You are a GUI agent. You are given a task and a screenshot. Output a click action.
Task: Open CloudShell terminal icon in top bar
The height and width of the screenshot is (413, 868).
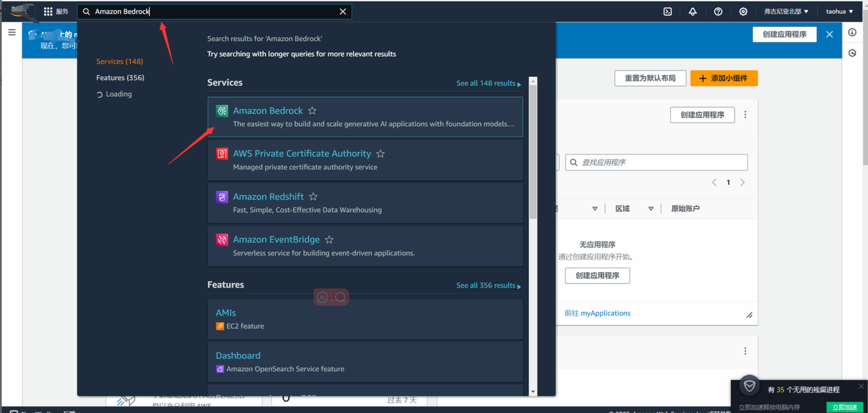tap(668, 11)
